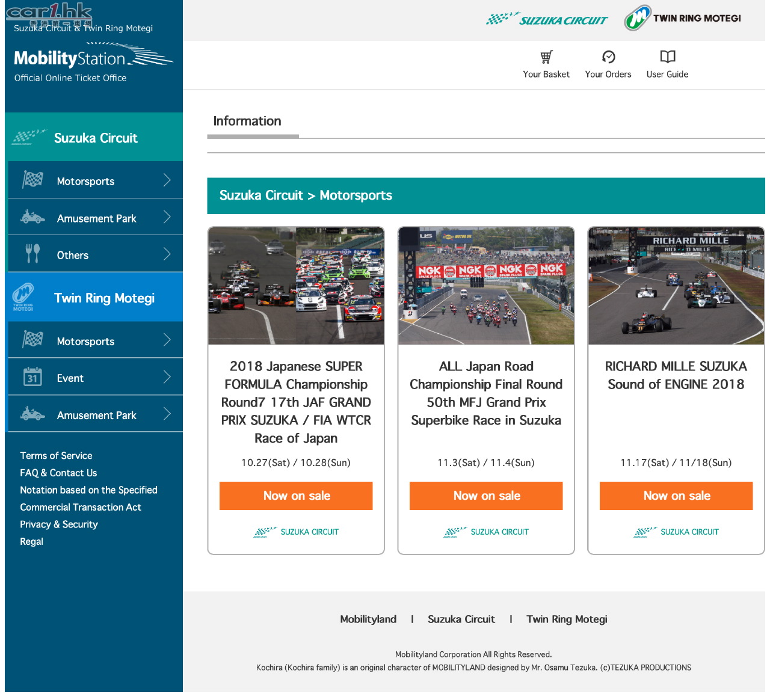Open the Terms of Service link
This screenshot has height=700, width=770.
[56, 455]
